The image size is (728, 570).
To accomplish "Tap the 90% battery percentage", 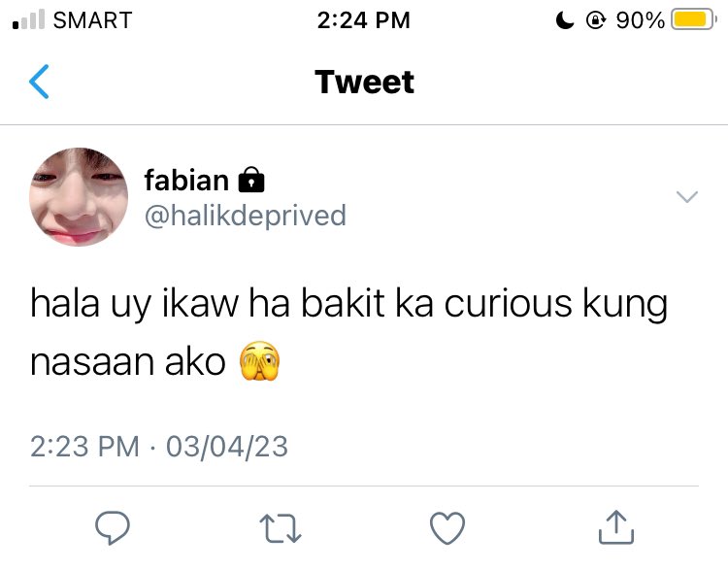I will tap(641, 20).
